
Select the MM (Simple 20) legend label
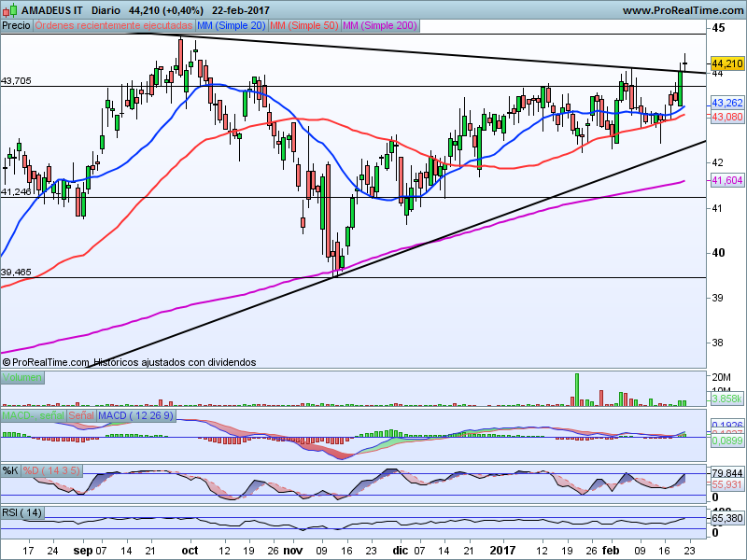point(231,26)
